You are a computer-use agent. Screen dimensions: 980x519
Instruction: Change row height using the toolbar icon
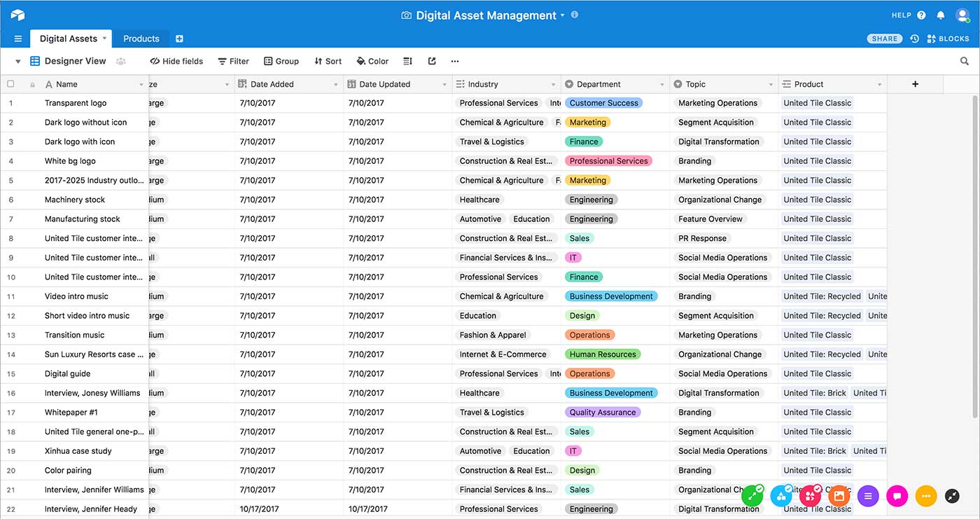tap(408, 62)
